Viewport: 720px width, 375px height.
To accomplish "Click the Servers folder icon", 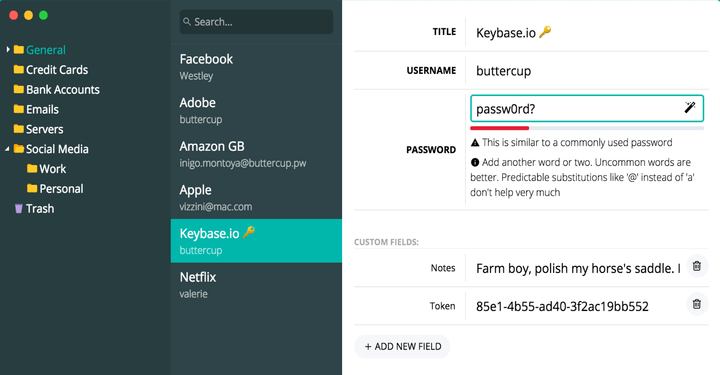I will click(x=19, y=129).
